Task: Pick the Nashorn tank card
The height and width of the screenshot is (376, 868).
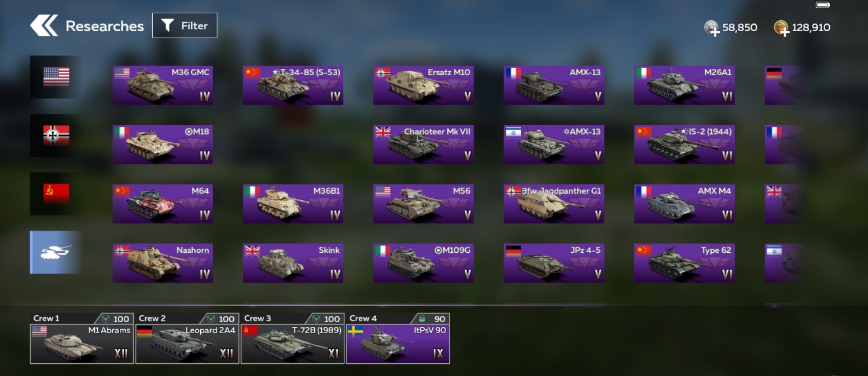Action: point(163,263)
